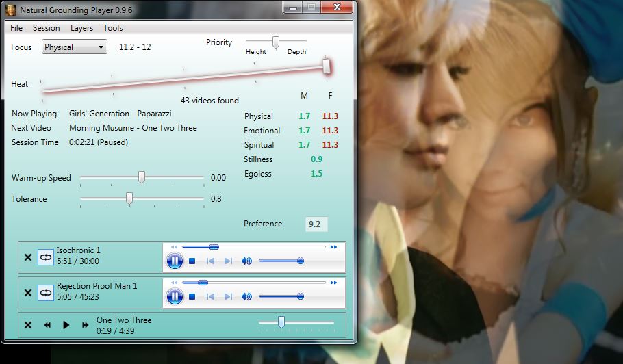Click the Priority Height/Depth slider
The height and width of the screenshot is (364, 623).
tap(276, 42)
